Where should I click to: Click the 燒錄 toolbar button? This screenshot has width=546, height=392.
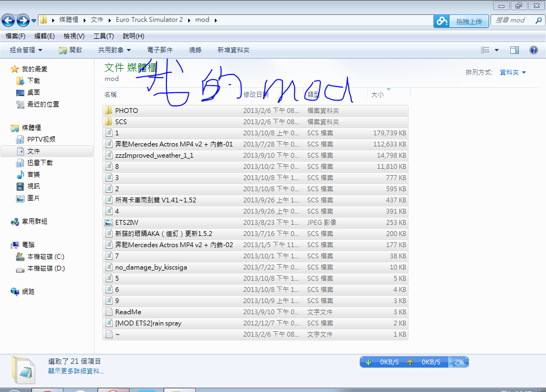click(195, 50)
